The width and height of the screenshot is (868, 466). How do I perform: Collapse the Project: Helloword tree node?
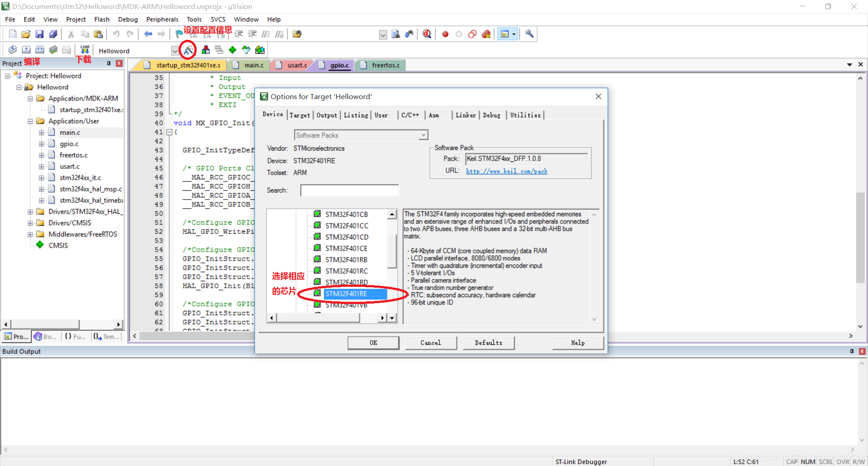tap(8, 76)
